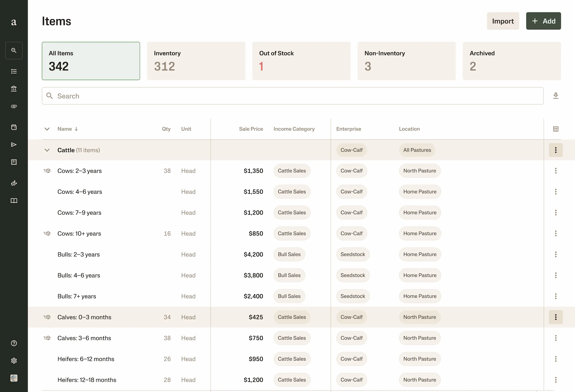Open the banking section from the sidebar
Screen dimensions: 575x392
coord(14,89)
